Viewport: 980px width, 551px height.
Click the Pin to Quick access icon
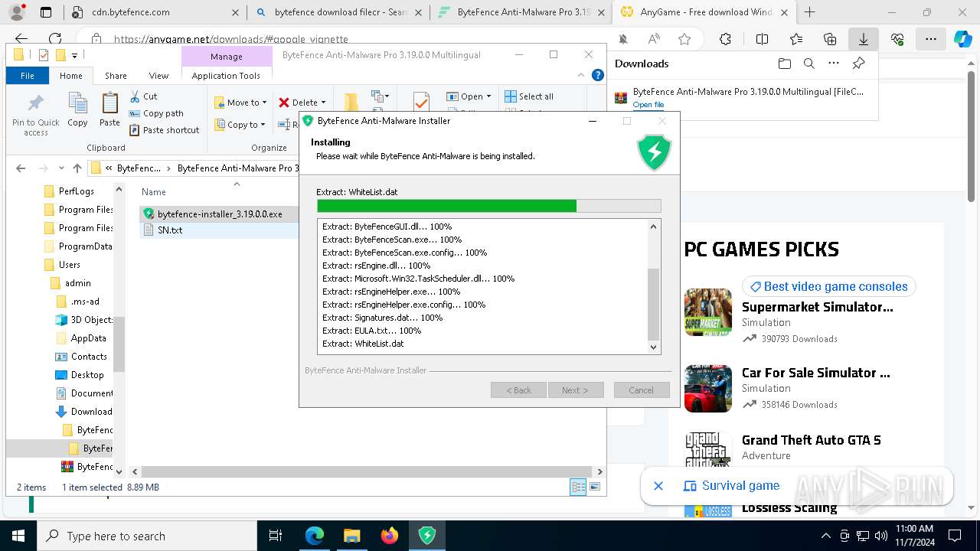click(36, 115)
